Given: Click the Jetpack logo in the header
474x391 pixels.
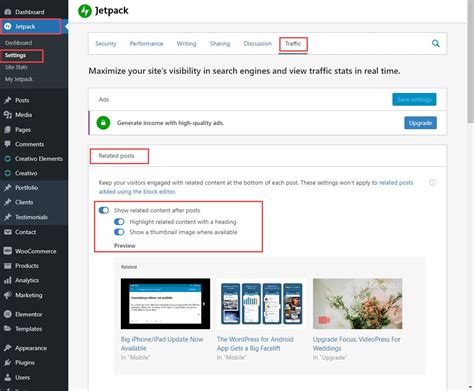Looking at the screenshot, I should coord(103,11).
